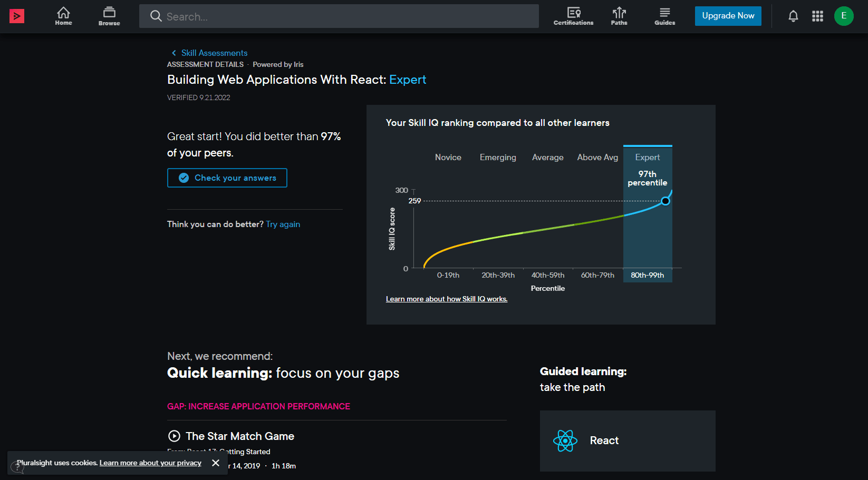Open Learn more about your privacy link

click(150, 463)
